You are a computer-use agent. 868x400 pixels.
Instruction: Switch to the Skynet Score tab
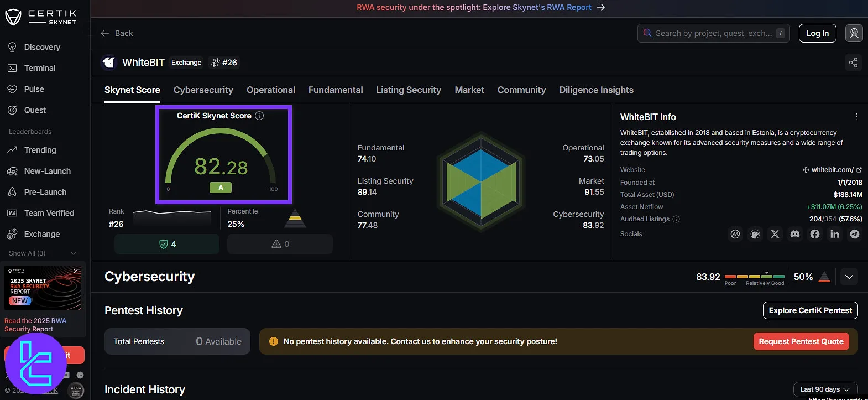click(132, 90)
